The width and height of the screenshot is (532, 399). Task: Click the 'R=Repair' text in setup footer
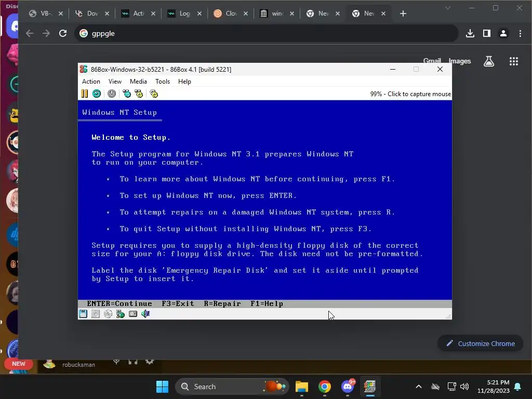click(222, 303)
